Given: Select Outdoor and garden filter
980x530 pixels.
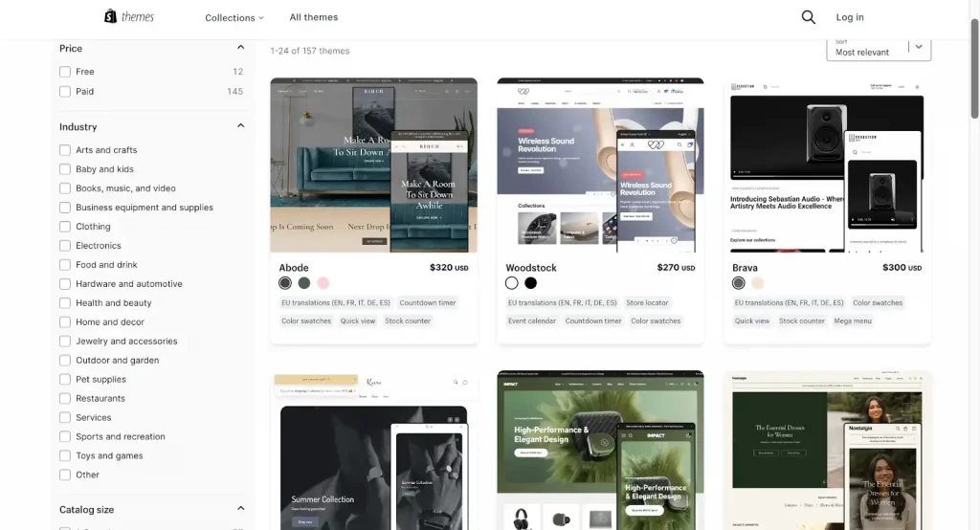Looking at the screenshot, I should [x=65, y=360].
